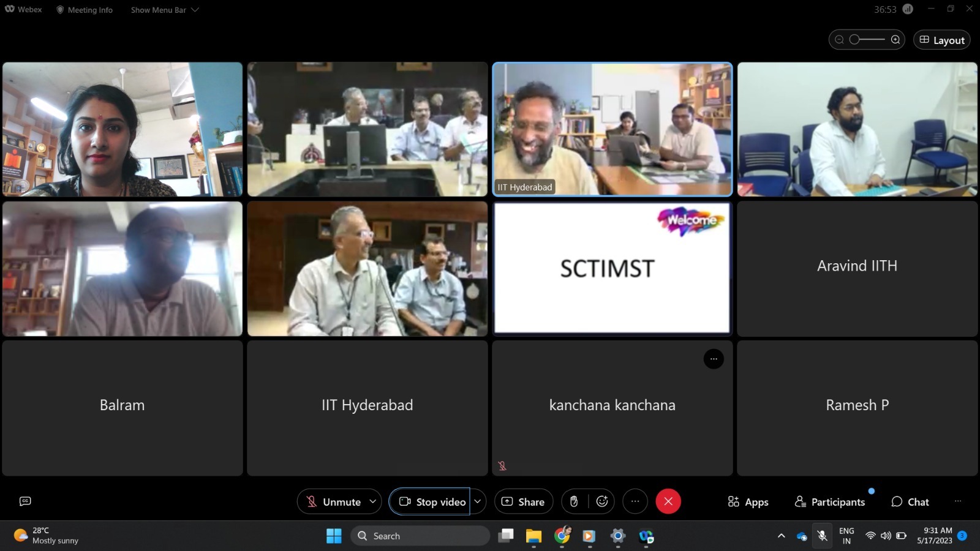This screenshot has width=980, height=551.
Task: Zoom in the video grid
Action: click(x=895, y=40)
